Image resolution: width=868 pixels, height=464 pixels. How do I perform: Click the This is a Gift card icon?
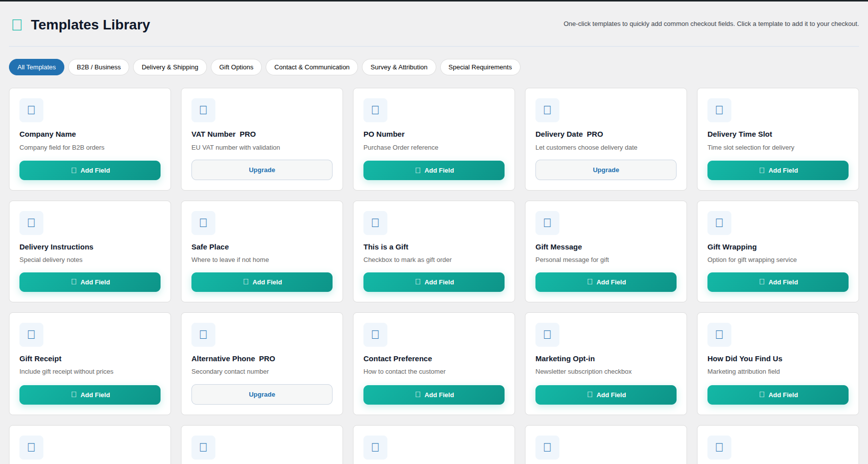pos(375,223)
